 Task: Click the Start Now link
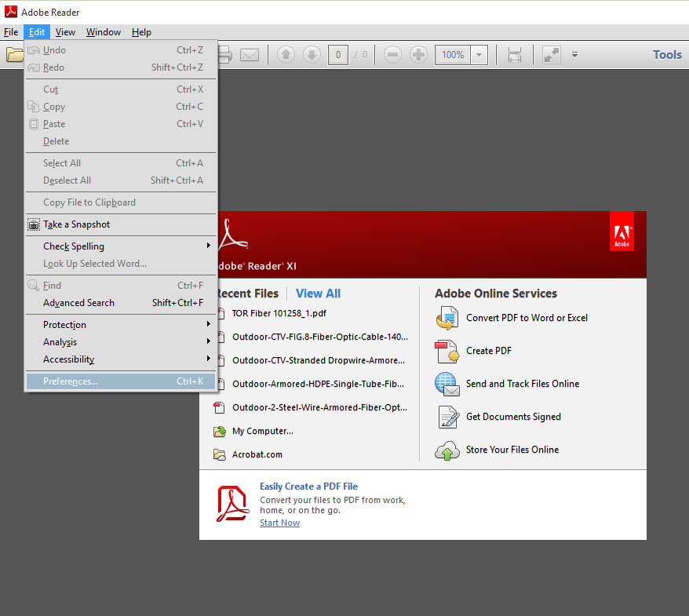tap(279, 523)
